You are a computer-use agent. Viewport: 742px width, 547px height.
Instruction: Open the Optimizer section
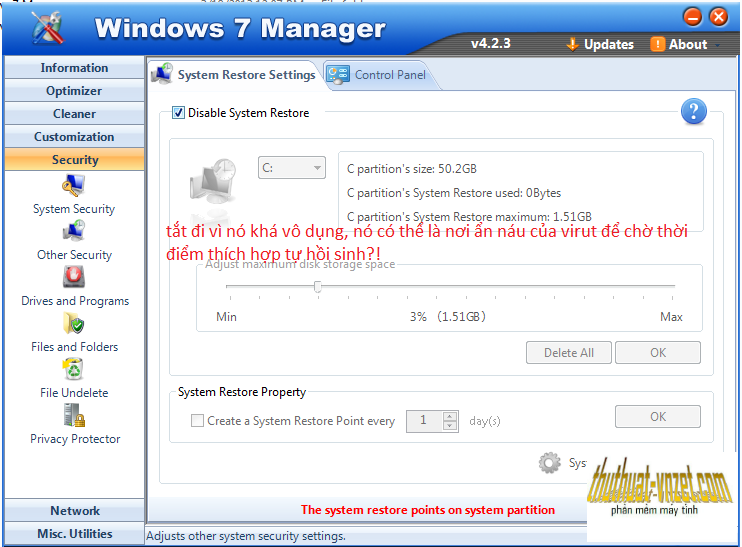click(74, 90)
